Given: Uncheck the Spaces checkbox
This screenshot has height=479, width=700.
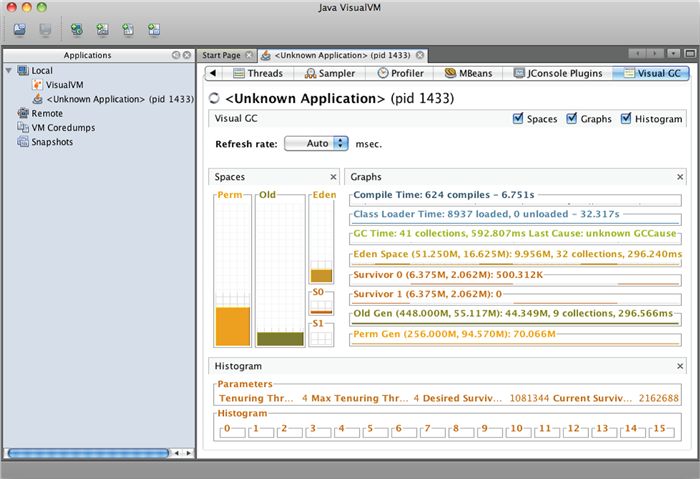Looking at the screenshot, I should click(518, 119).
